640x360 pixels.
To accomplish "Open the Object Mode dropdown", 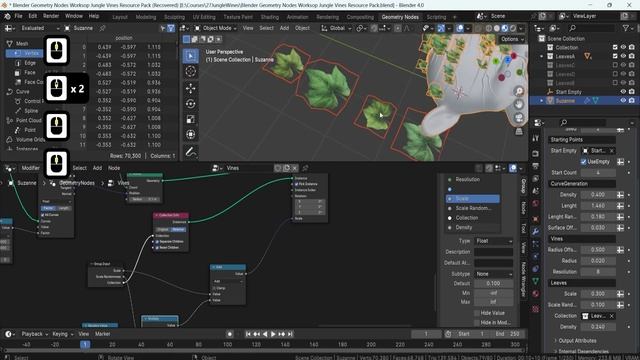I will [x=215, y=28].
